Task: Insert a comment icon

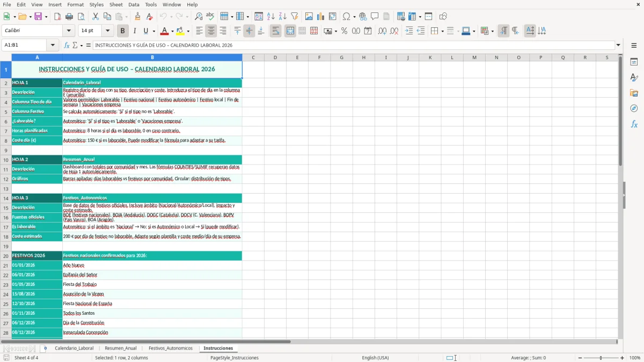Action: tap(375, 17)
